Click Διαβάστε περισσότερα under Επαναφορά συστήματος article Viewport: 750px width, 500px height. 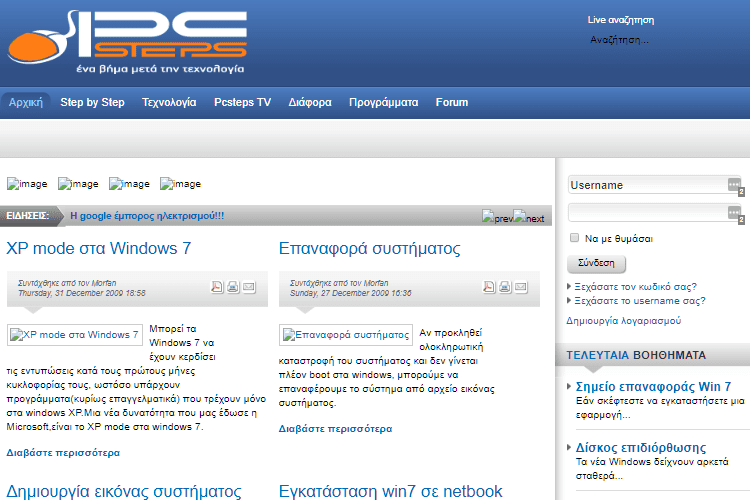[x=335, y=429]
